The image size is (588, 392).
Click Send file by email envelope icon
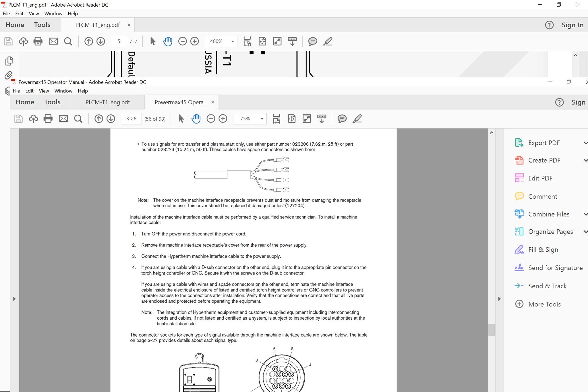click(x=63, y=119)
